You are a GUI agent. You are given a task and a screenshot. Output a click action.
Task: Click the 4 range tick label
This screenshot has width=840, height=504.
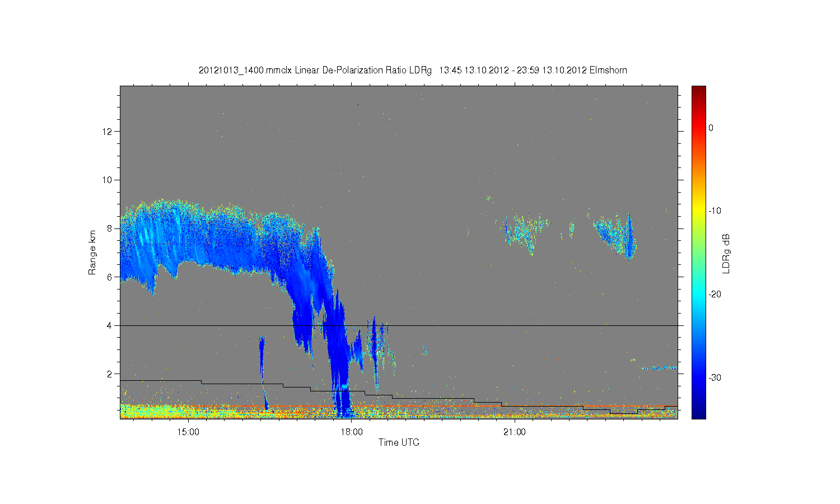click(x=110, y=325)
